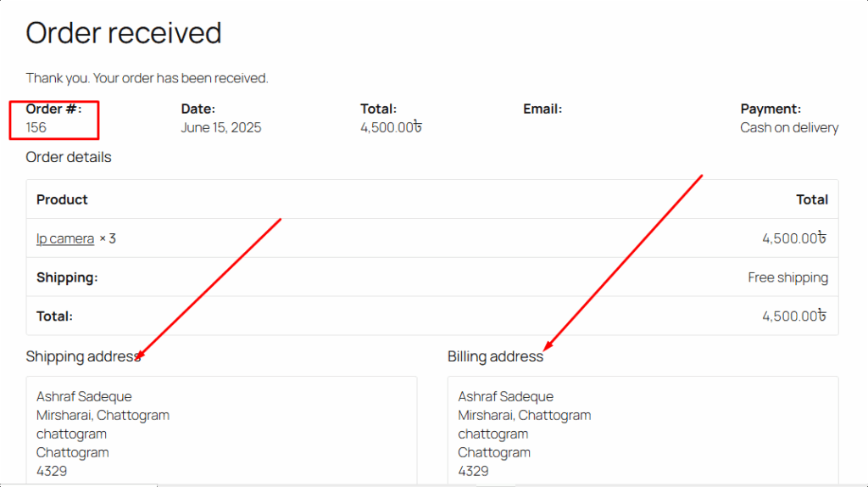868x487 pixels.
Task: Click the Order details section heading
Action: pos(69,157)
